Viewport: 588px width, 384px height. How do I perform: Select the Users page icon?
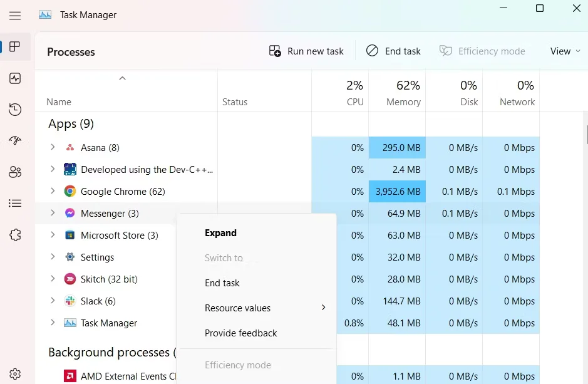14,172
